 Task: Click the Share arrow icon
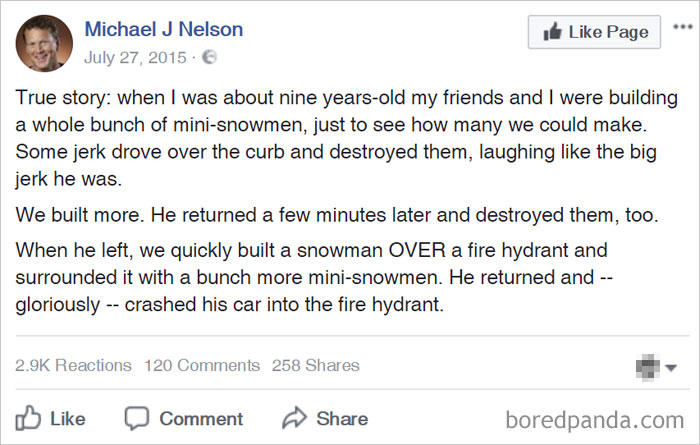295,417
